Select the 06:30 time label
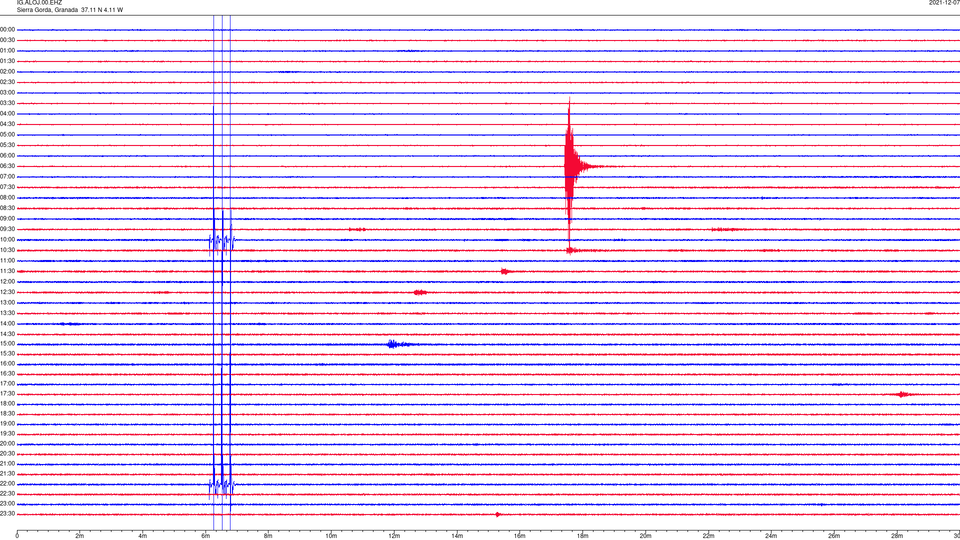 tap(8, 166)
